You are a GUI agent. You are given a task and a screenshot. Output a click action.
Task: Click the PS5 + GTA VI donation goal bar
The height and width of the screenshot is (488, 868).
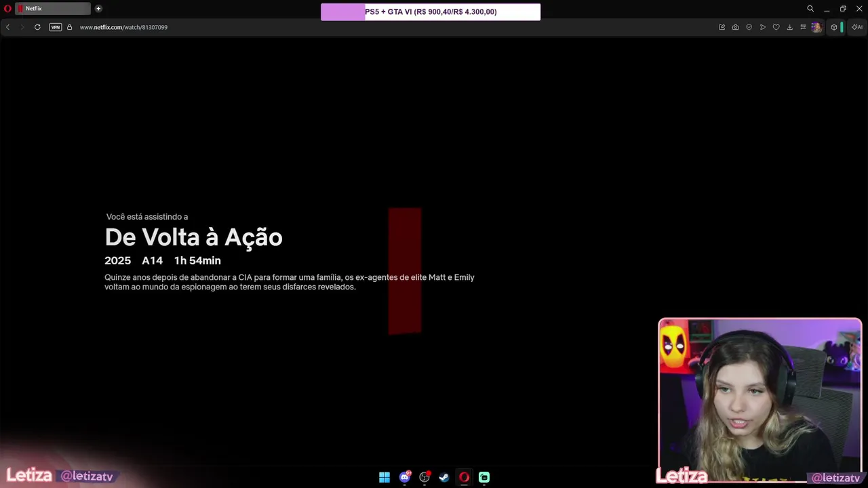tap(431, 12)
